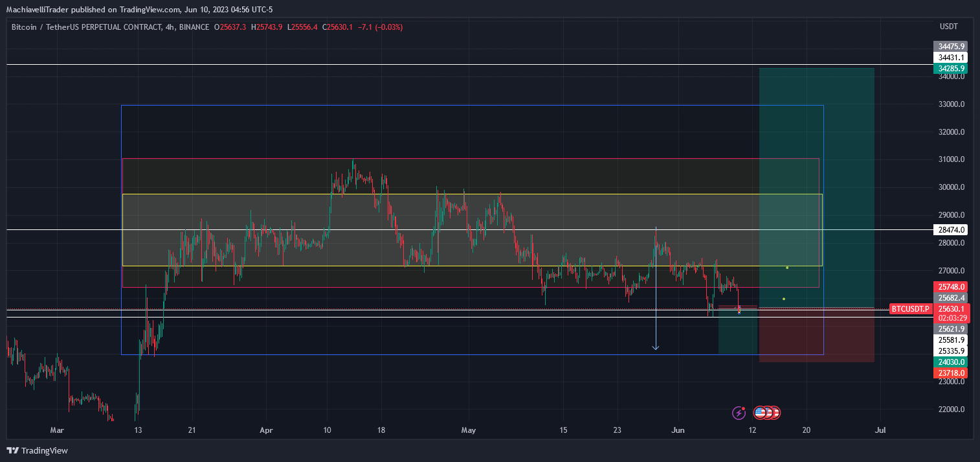Click the red 23718.0 stop label
Screen dimensions: 980x462
coord(951,373)
